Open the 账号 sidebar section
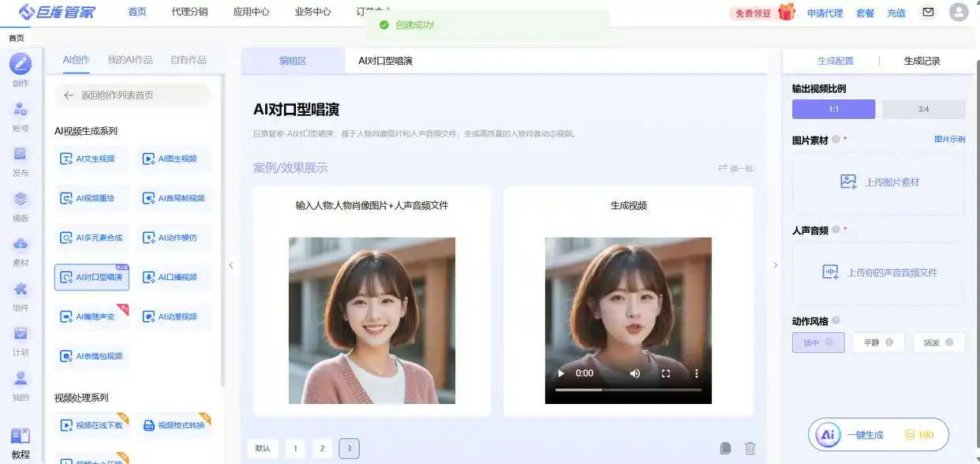The image size is (980, 464). tap(21, 115)
